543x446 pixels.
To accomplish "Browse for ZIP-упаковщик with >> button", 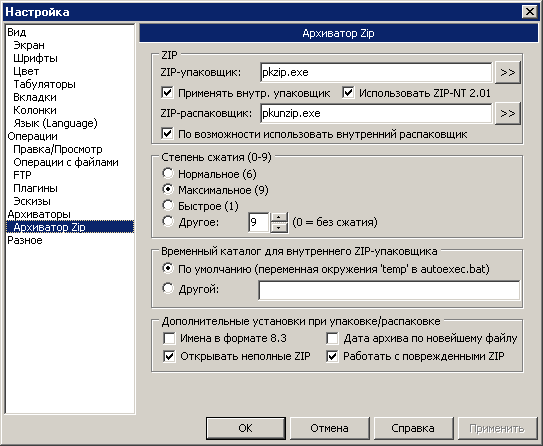I will pos(508,72).
